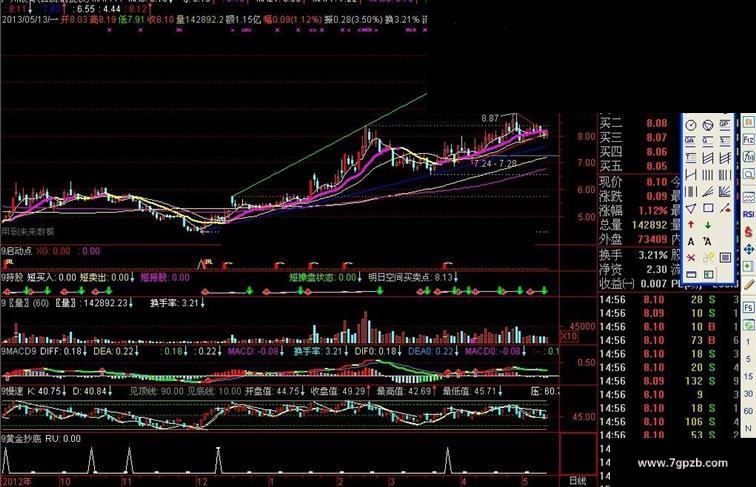Click month 12 marker on time axis

(202, 481)
